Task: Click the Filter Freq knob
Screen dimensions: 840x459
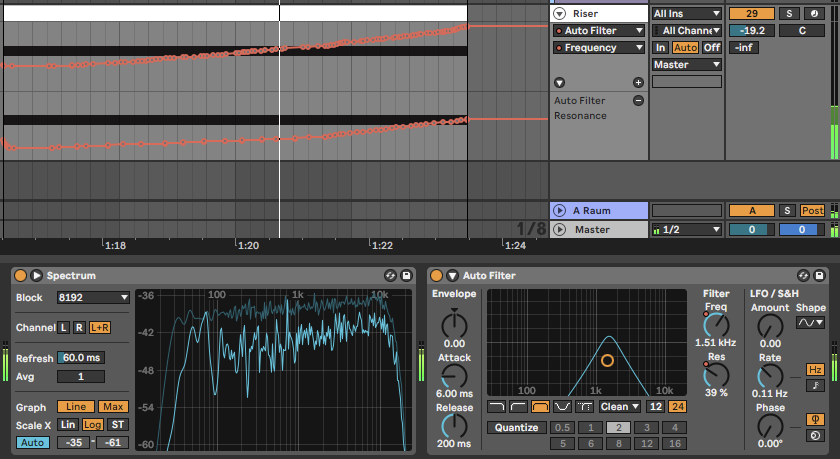Action: (716, 325)
